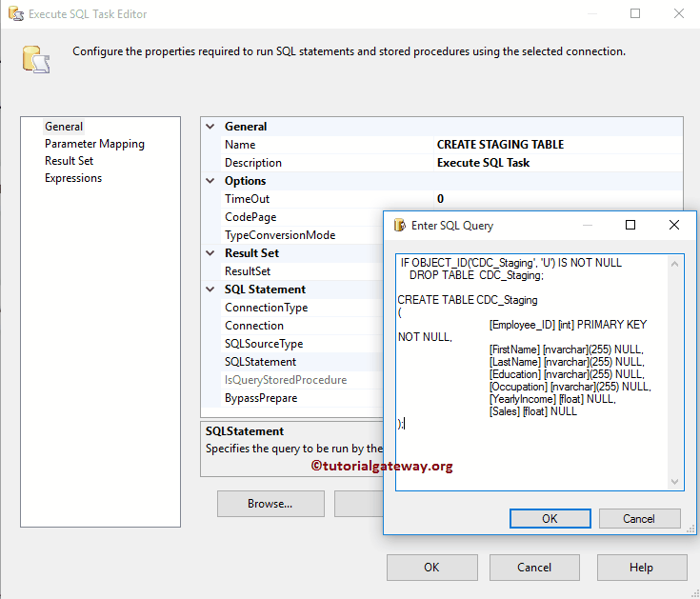This screenshot has width=700, height=599.
Task: Click the [YearlyIncome] [float] NULL line
Action: (552, 399)
